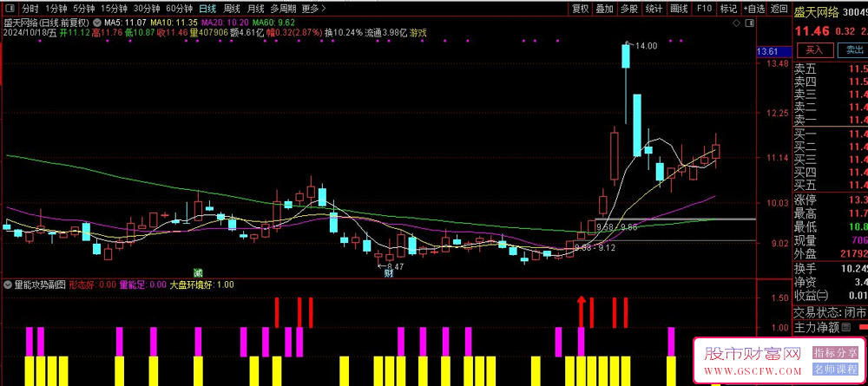
Task: Open the 多周期 multi-period view
Action: [284, 9]
